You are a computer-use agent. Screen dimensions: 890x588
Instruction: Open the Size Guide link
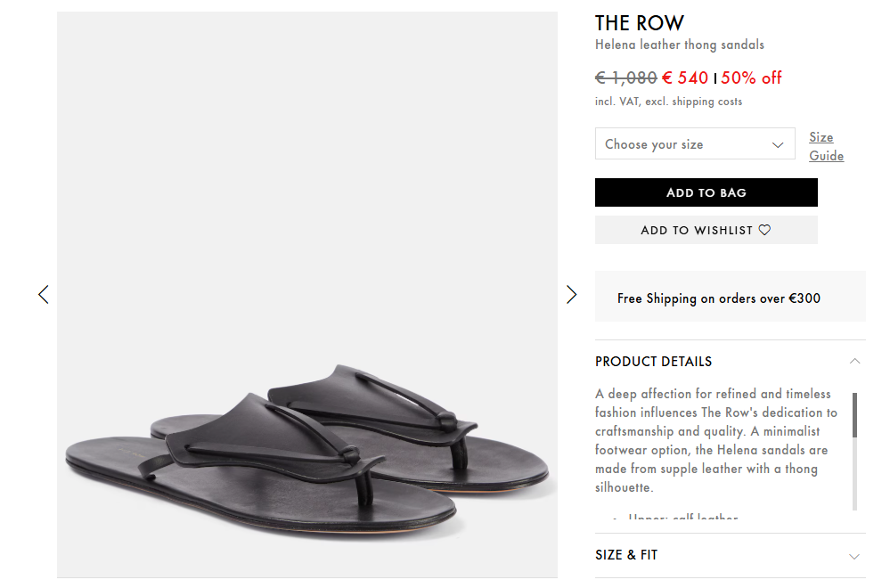pyautogui.click(x=826, y=146)
